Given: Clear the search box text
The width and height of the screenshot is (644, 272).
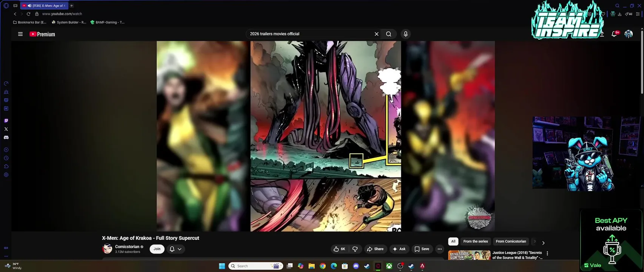Looking at the screenshot, I should 376,34.
